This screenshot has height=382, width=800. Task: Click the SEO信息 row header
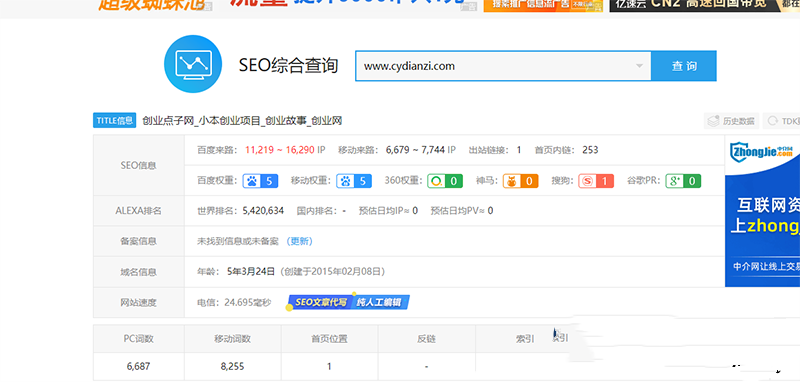click(138, 165)
